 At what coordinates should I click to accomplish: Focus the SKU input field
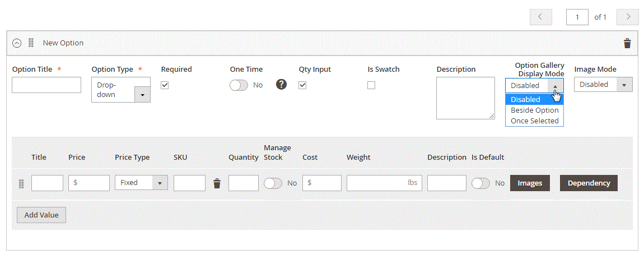coord(189,183)
